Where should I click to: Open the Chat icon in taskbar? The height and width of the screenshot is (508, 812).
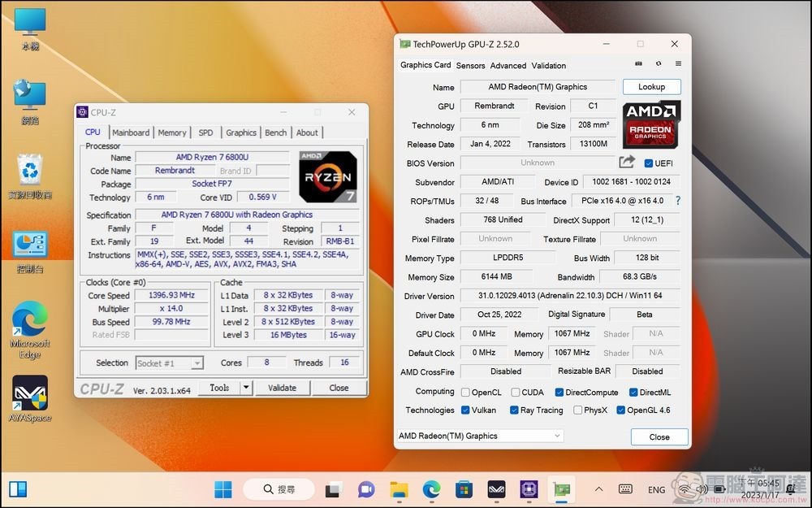coord(367,488)
